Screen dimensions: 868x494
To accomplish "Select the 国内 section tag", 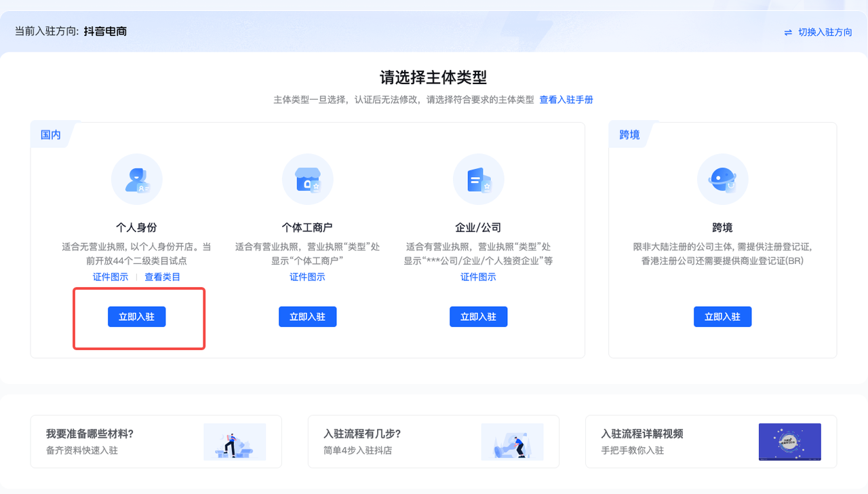I will (52, 135).
